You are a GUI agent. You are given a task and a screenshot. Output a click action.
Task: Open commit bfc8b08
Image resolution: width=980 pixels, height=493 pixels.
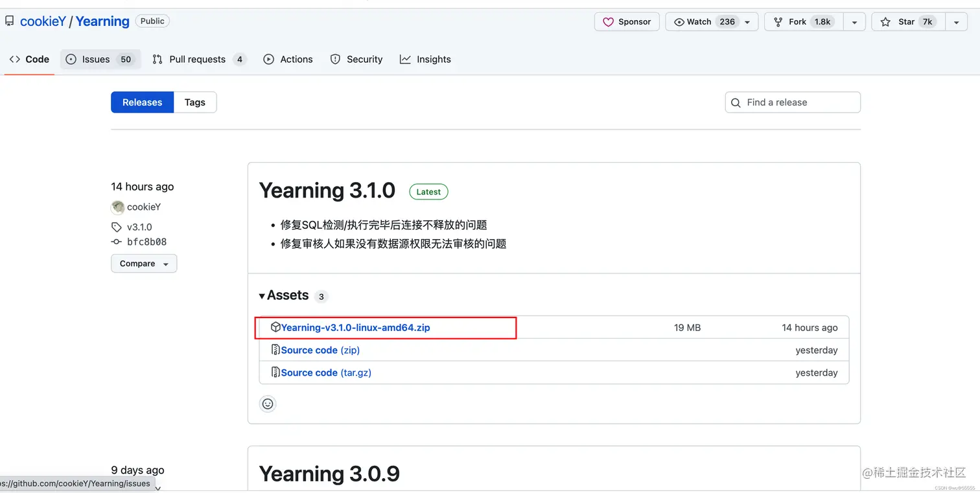click(146, 242)
